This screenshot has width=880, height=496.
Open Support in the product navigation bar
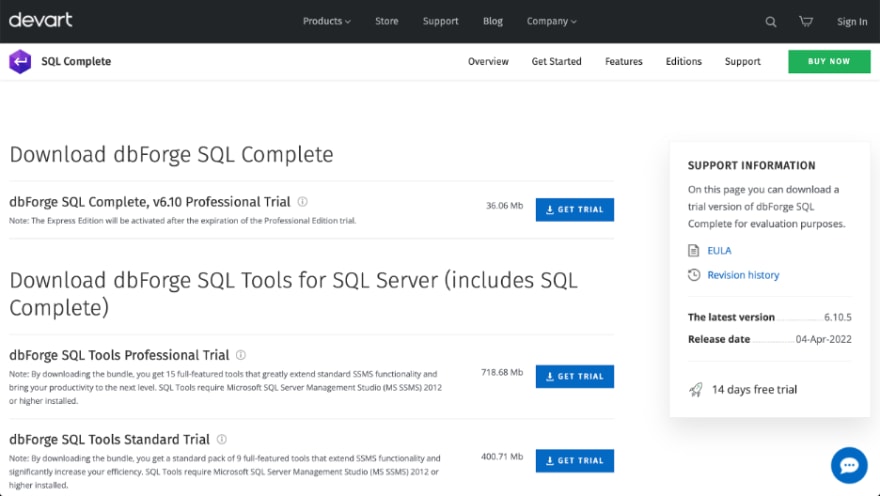click(x=742, y=62)
